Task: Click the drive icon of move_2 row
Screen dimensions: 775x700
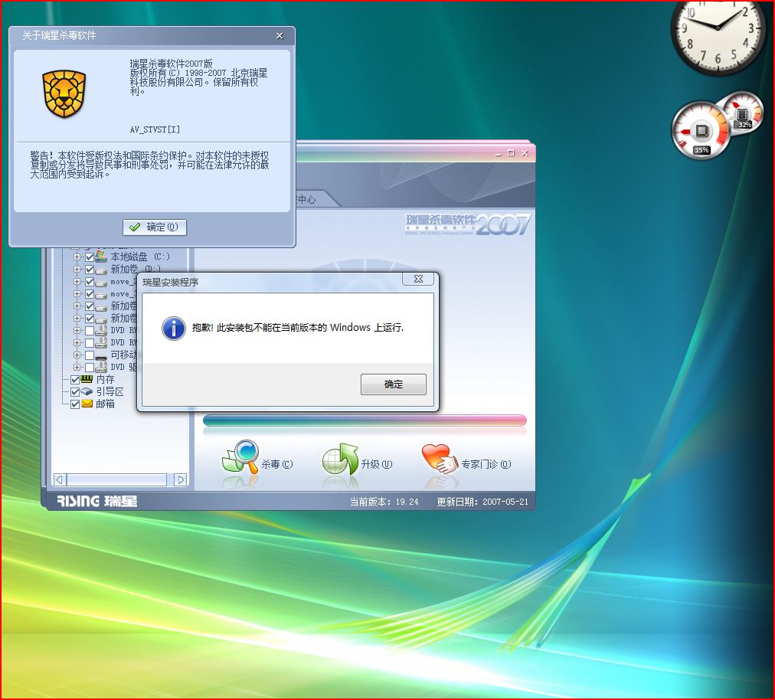Action: (101, 283)
